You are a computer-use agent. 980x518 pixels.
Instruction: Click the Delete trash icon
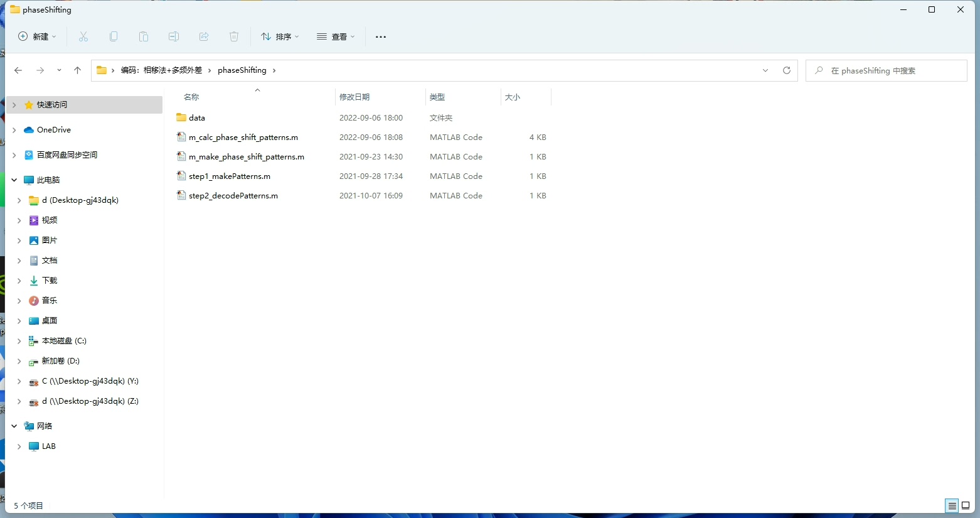234,36
